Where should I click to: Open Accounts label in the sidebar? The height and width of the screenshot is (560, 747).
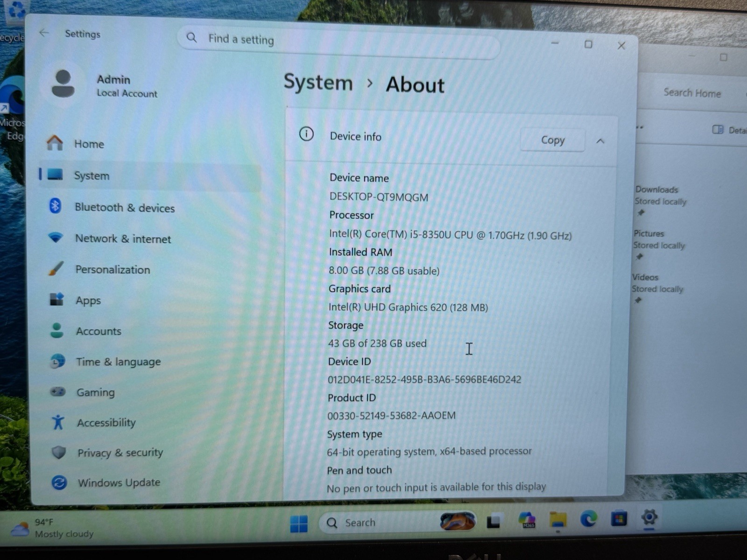(99, 331)
